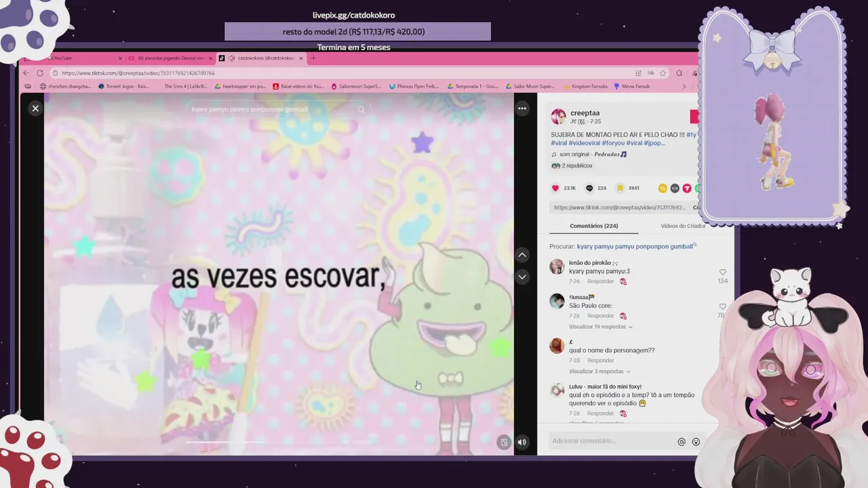Open 'Baixe vídeos do You...' bookmark
This screenshot has height=488, width=868.
click(299, 87)
